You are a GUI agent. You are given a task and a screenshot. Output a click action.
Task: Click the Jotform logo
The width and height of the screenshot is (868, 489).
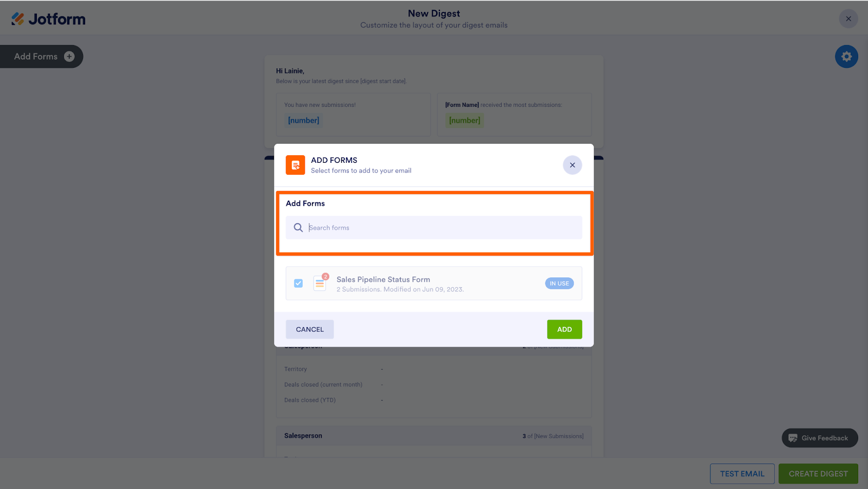(48, 19)
